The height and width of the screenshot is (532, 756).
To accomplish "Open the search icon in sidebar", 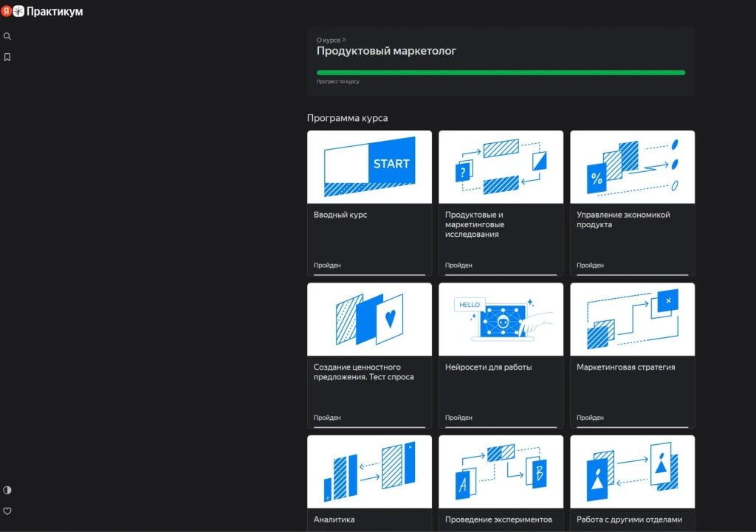I will click(7, 36).
